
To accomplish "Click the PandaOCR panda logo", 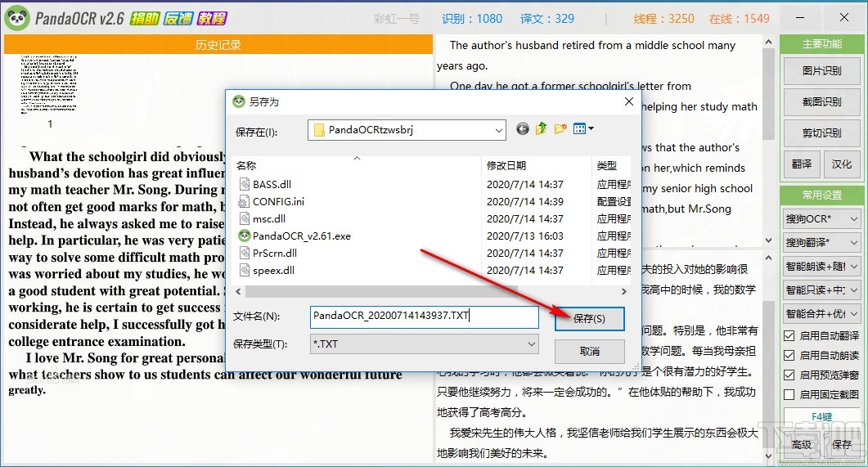I will tap(16, 19).
